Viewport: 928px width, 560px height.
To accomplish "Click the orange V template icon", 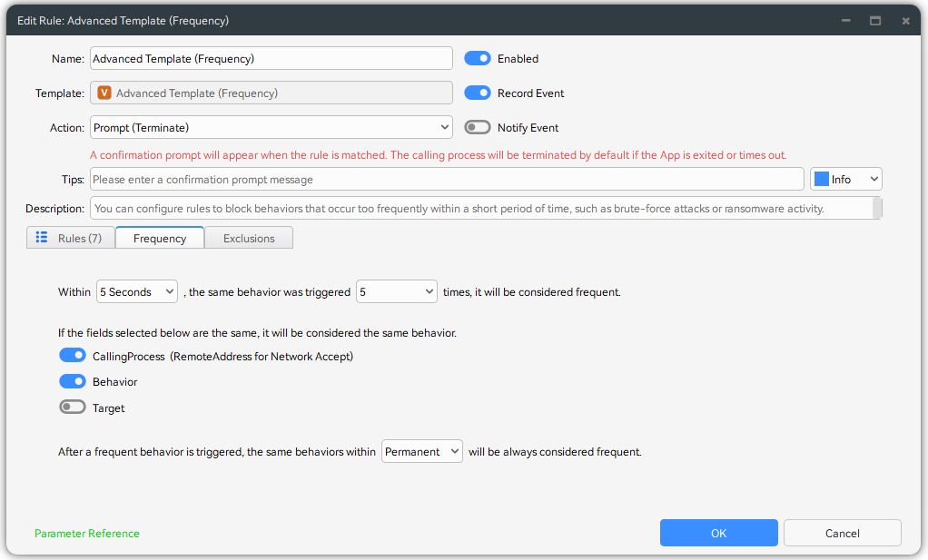I will click(104, 93).
